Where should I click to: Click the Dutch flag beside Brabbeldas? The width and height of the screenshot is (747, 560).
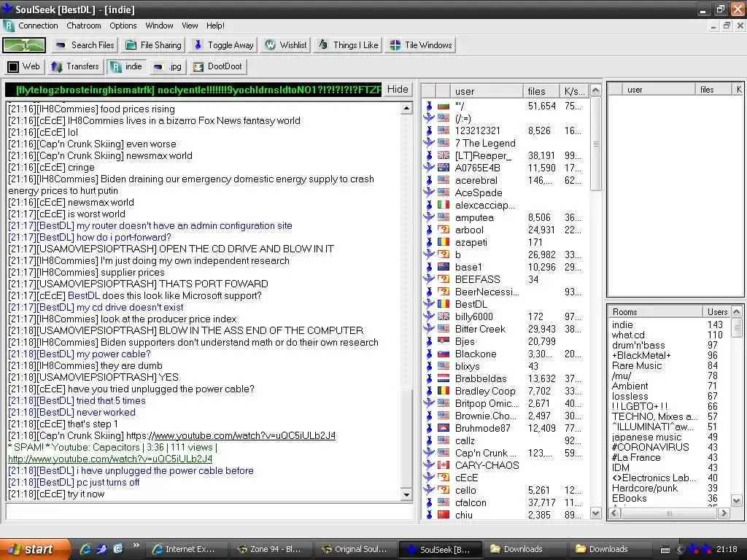pos(444,378)
